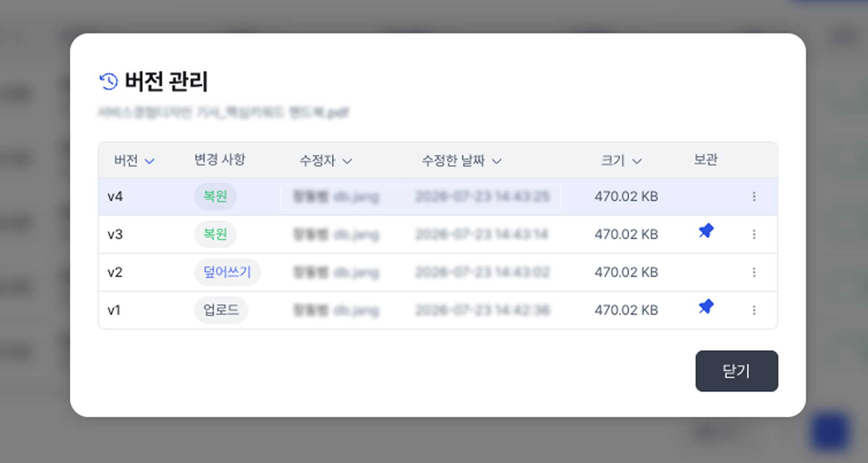Viewport: 868px width, 463px height.
Task: Click the 덮어쓰기 tag on v2
Action: pyautogui.click(x=227, y=272)
